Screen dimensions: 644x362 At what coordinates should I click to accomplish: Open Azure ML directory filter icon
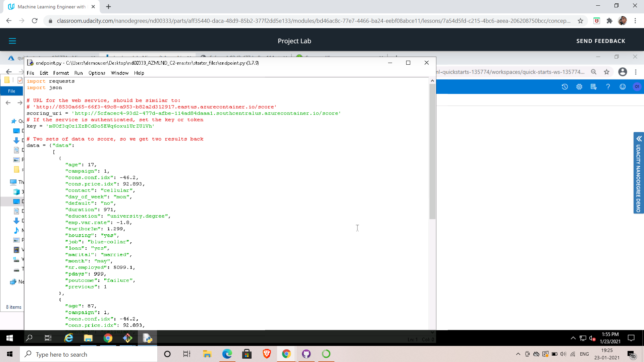(x=593, y=87)
